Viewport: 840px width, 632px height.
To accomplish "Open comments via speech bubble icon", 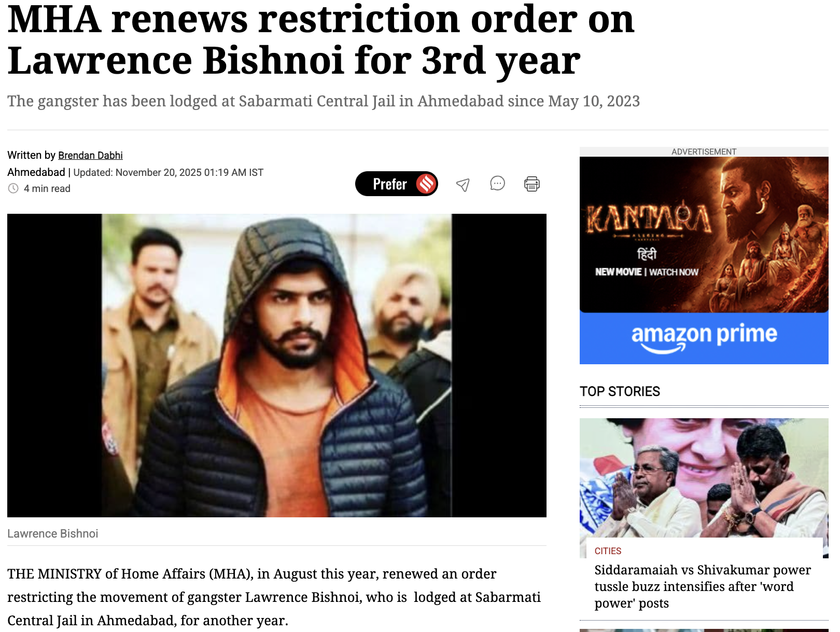I will (x=497, y=183).
